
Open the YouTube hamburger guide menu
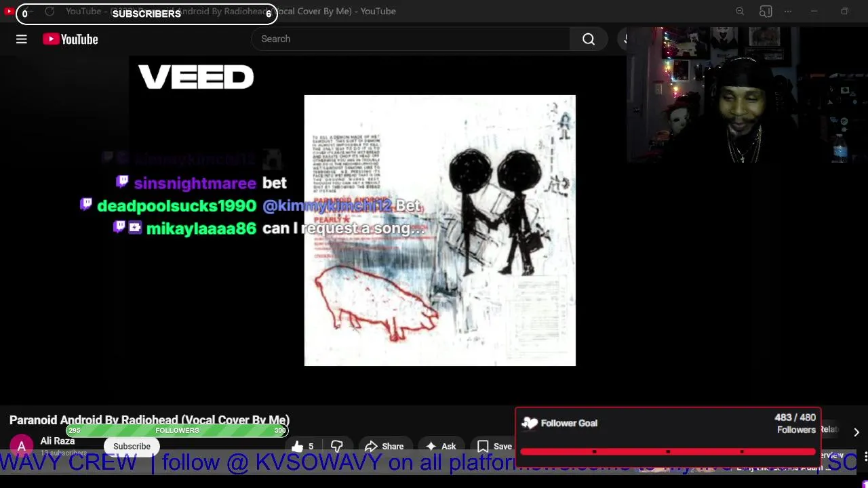click(x=22, y=39)
